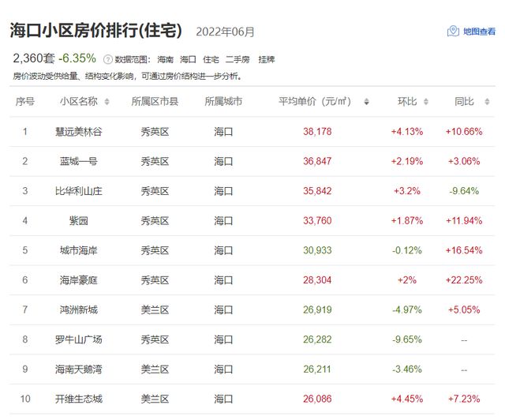Click the 所属区市县 column header

tap(155, 102)
